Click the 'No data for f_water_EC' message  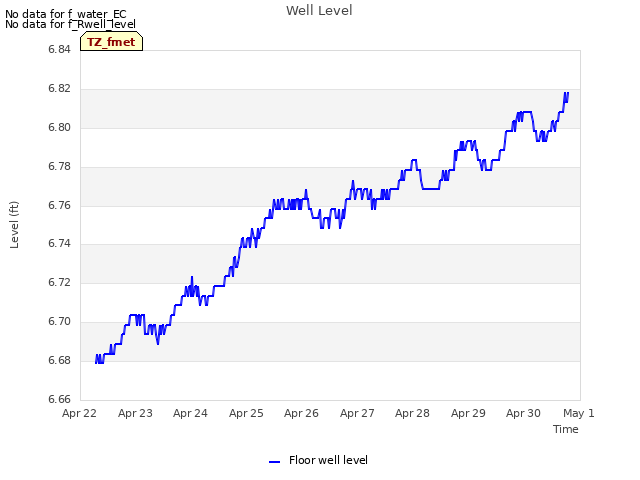click(x=66, y=14)
